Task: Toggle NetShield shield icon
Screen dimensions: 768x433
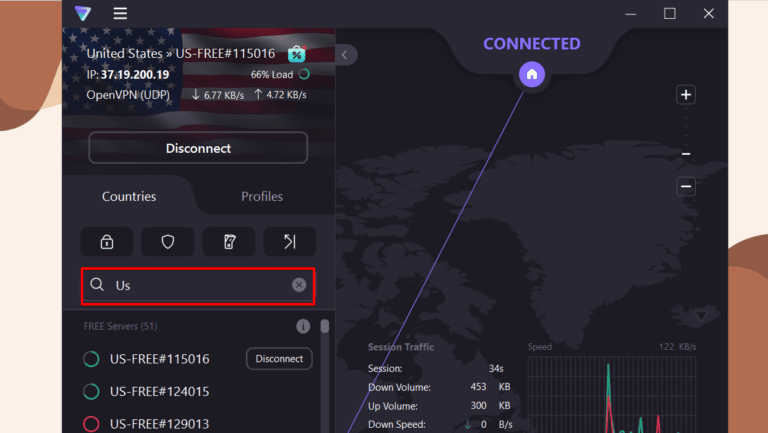Action: (168, 241)
